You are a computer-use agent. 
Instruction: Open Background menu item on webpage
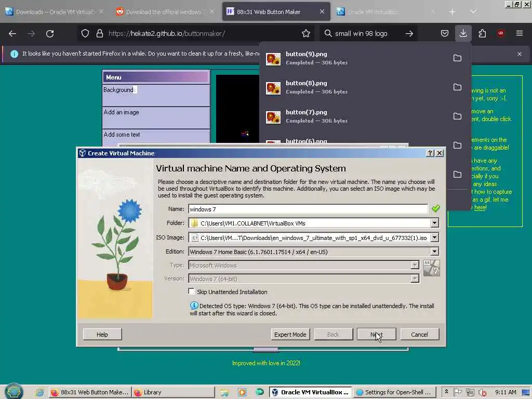click(156, 96)
